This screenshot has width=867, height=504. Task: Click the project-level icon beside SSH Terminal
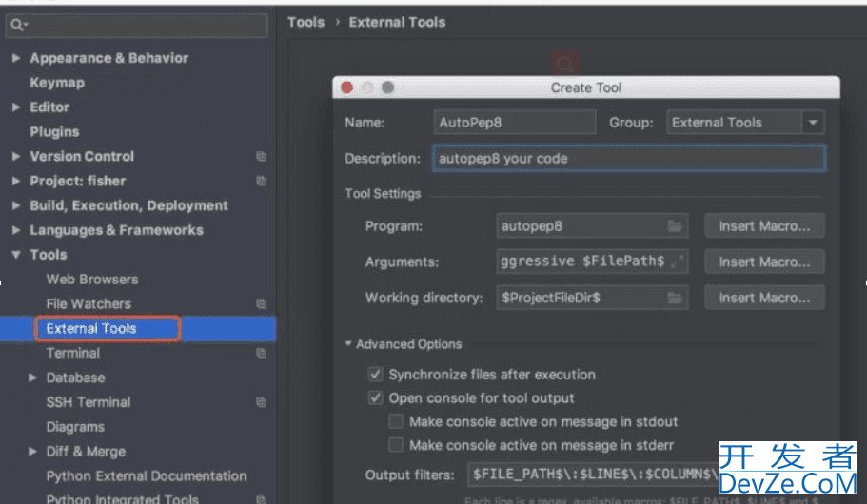click(x=262, y=401)
